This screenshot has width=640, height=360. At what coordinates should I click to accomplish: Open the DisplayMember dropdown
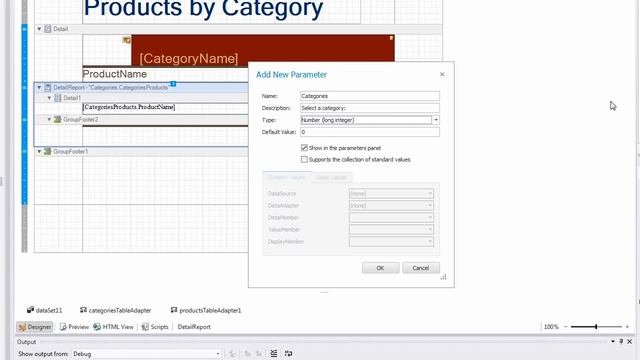click(x=430, y=242)
